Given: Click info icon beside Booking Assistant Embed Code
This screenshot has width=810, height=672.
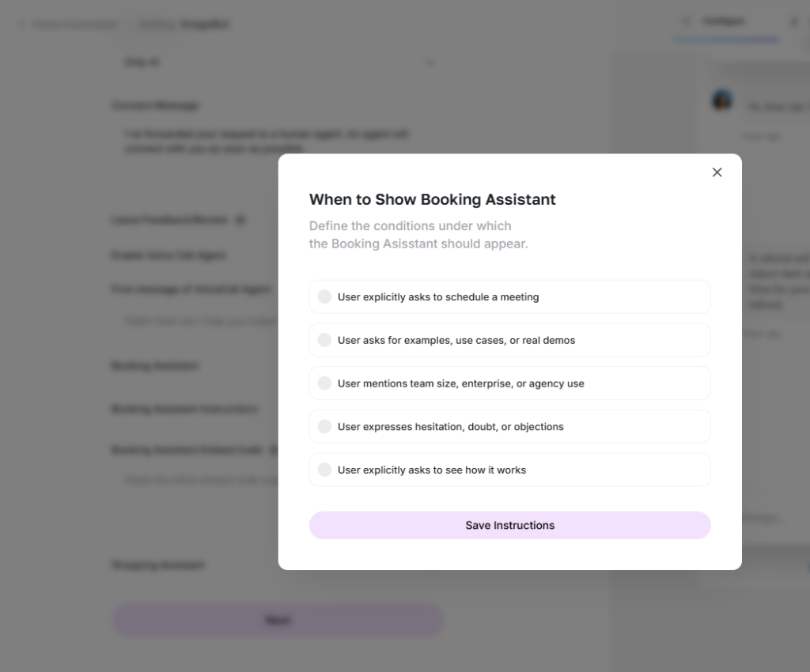Looking at the screenshot, I should tap(274, 451).
